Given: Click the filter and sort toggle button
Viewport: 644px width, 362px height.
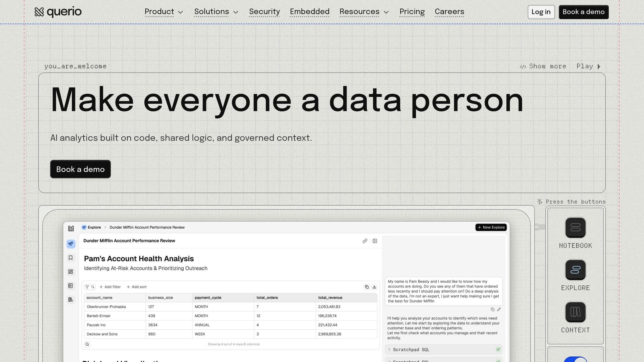Looking at the screenshot, I should (90, 287).
